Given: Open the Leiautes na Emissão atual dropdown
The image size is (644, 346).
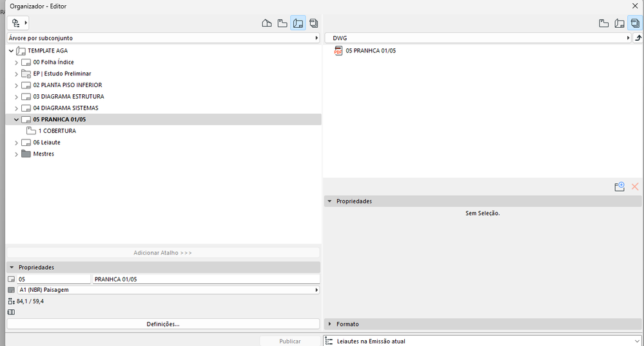Looking at the screenshot, I should click(x=482, y=341).
